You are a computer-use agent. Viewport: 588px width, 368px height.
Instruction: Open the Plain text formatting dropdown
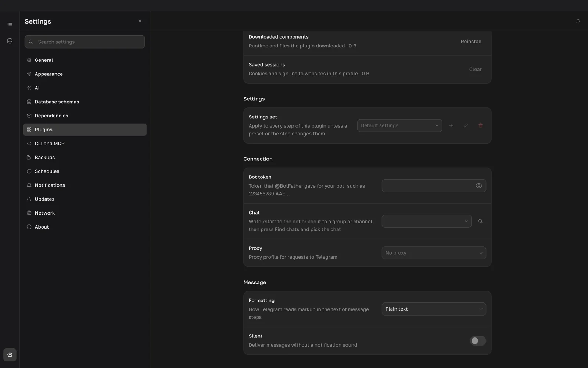tap(434, 309)
